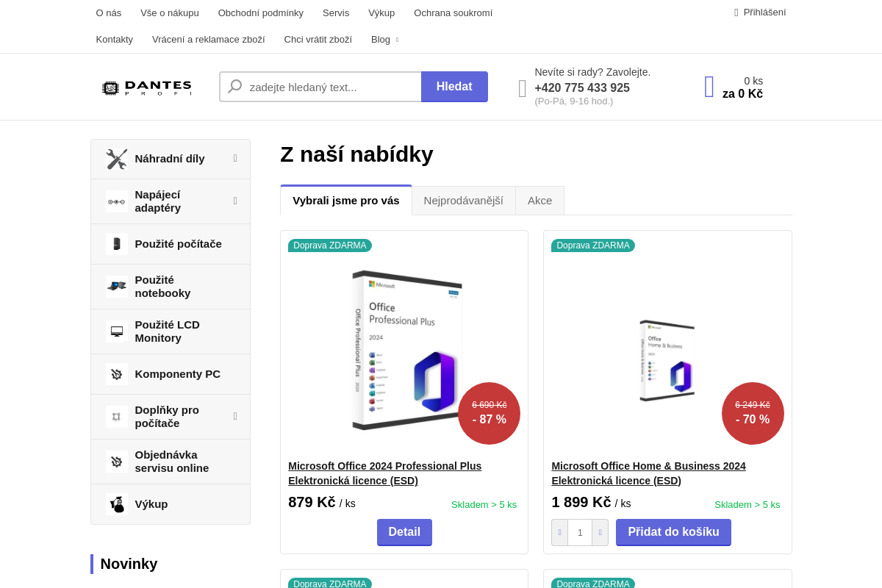Open the shopping cart icon

[709, 87]
